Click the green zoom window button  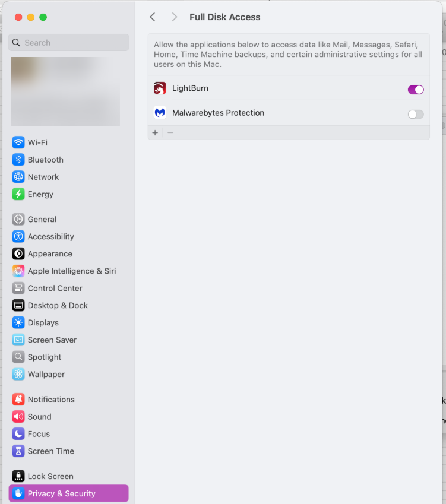coord(43,17)
